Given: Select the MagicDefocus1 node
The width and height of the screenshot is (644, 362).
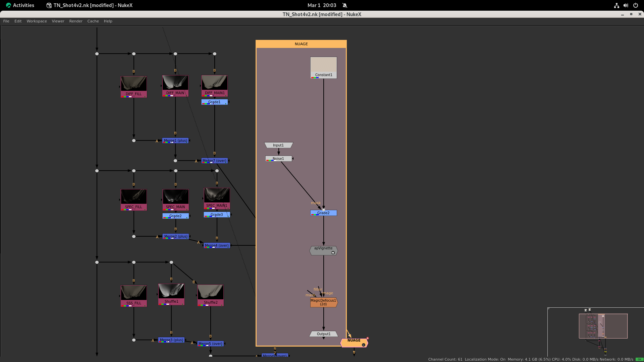Looking at the screenshot, I should pos(323,302).
